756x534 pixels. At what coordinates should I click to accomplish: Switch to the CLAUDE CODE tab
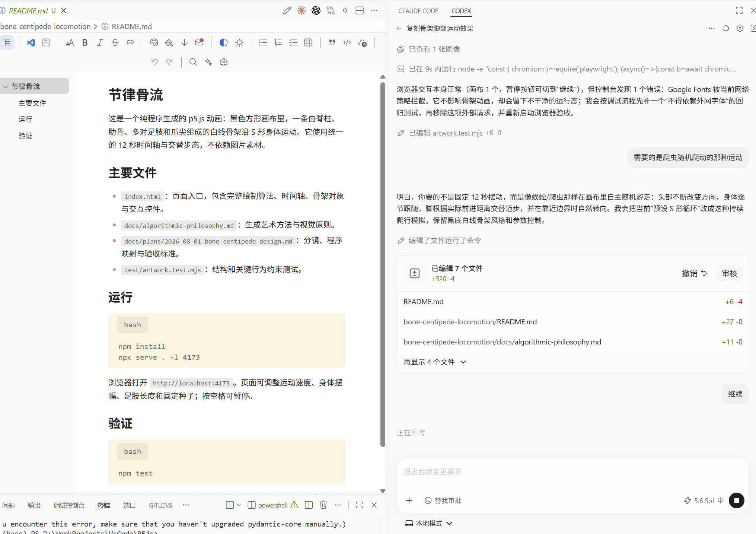point(418,11)
